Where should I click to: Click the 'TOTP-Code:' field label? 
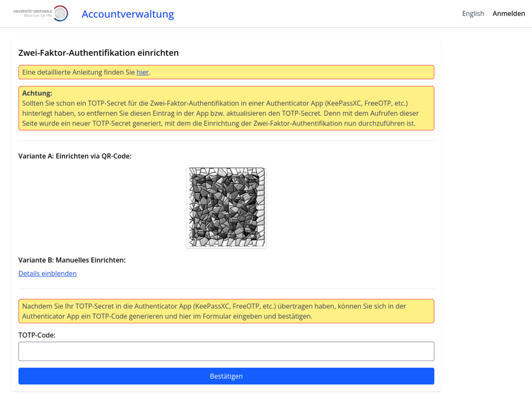click(x=37, y=335)
